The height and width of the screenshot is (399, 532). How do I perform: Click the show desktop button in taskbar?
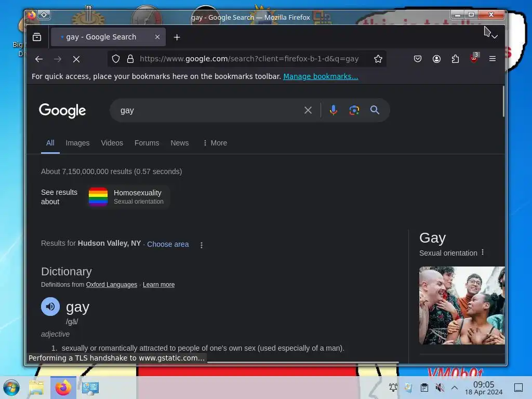point(518,388)
